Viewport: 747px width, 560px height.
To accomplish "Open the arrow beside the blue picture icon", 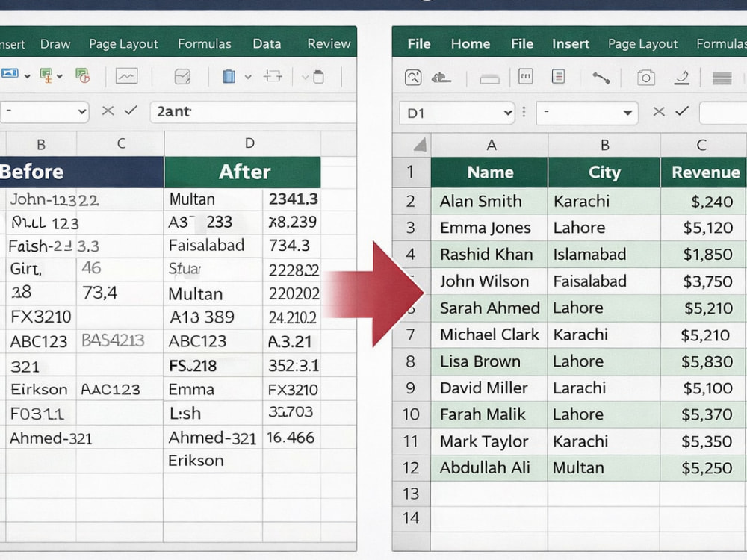I will [27, 76].
